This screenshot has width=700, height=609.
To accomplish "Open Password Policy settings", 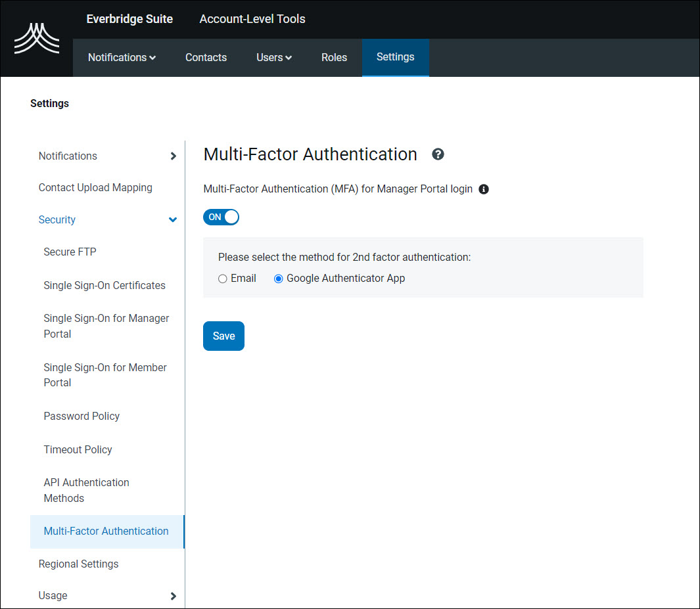I will 82,416.
